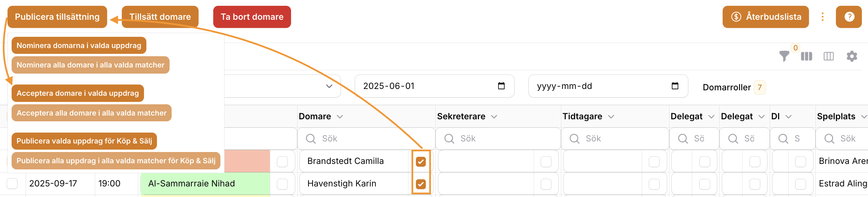Click the Tillsätt domare button
Image resolution: width=868 pixels, height=197 pixels.
coord(160,17)
